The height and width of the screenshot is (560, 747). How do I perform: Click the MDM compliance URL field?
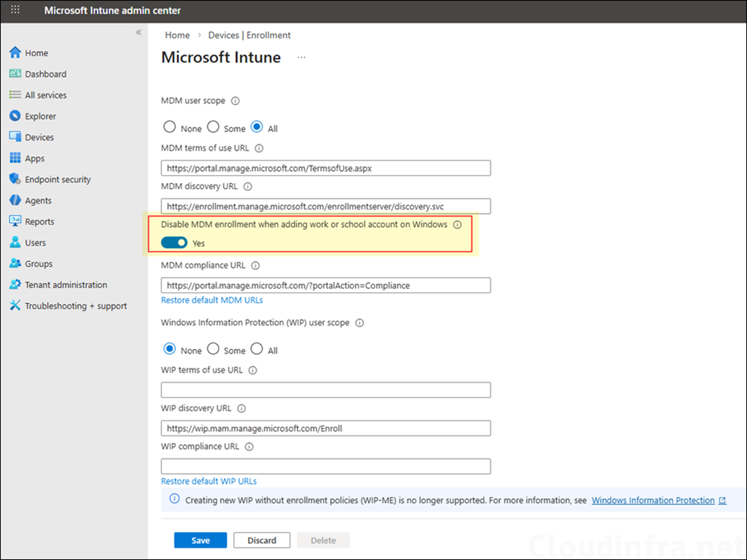click(326, 285)
